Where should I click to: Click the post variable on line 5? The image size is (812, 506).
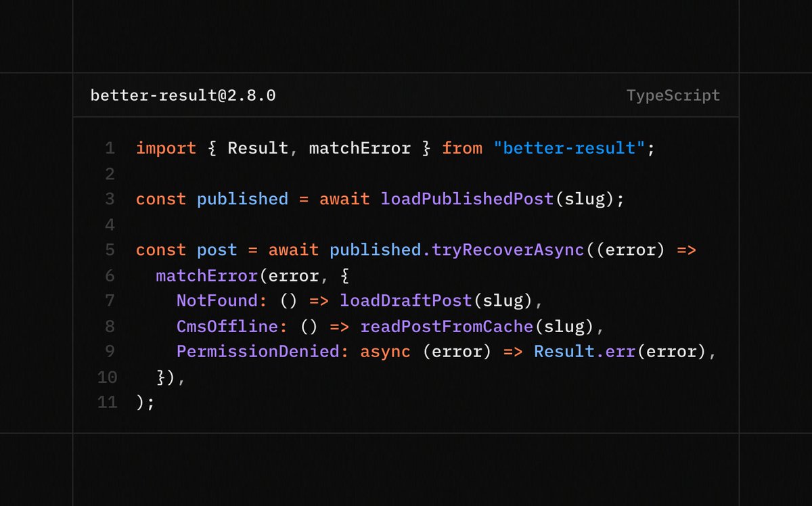coord(217,250)
